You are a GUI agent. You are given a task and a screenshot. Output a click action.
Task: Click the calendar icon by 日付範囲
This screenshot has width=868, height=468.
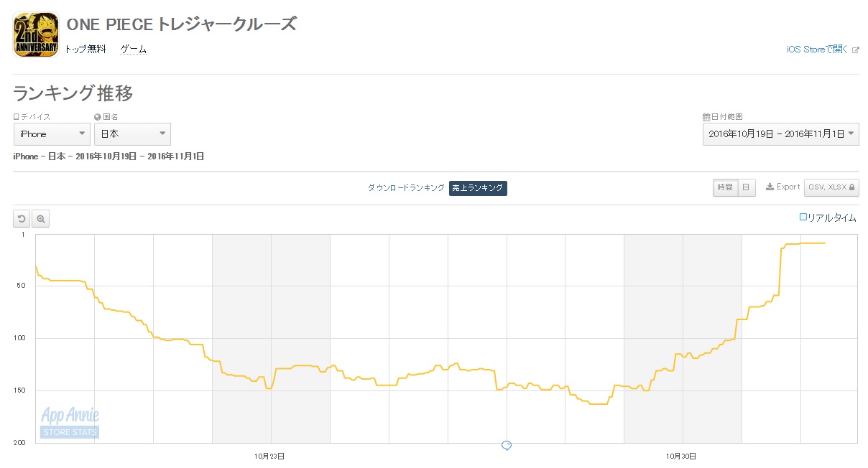[706, 116]
